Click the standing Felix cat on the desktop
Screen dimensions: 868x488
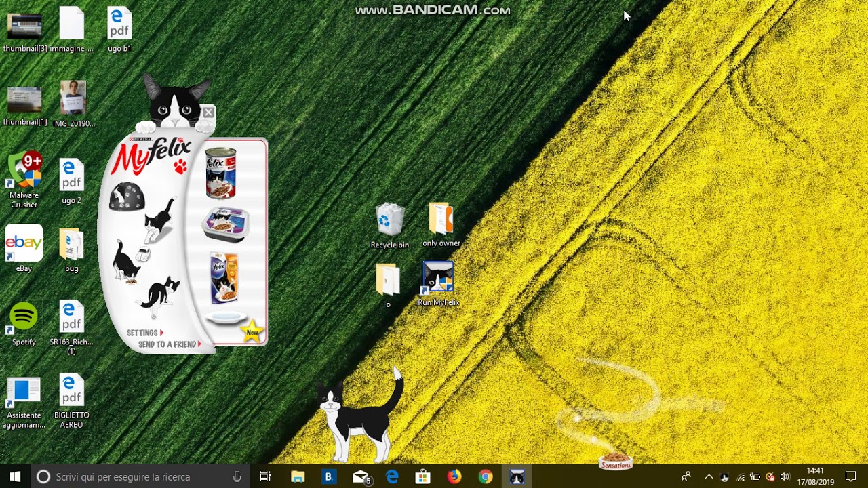tap(361, 415)
